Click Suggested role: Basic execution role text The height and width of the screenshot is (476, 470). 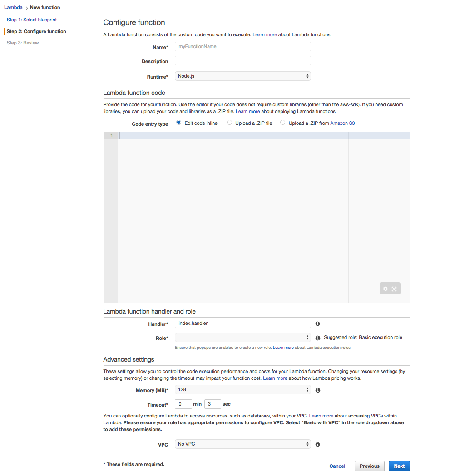pyautogui.click(x=363, y=338)
